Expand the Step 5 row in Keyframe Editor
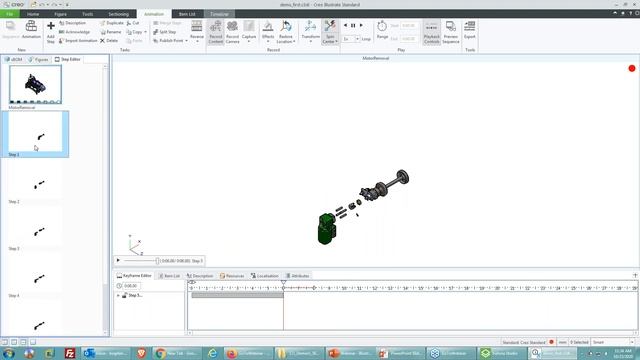The width and height of the screenshot is (640, 360). pos(119,295)
